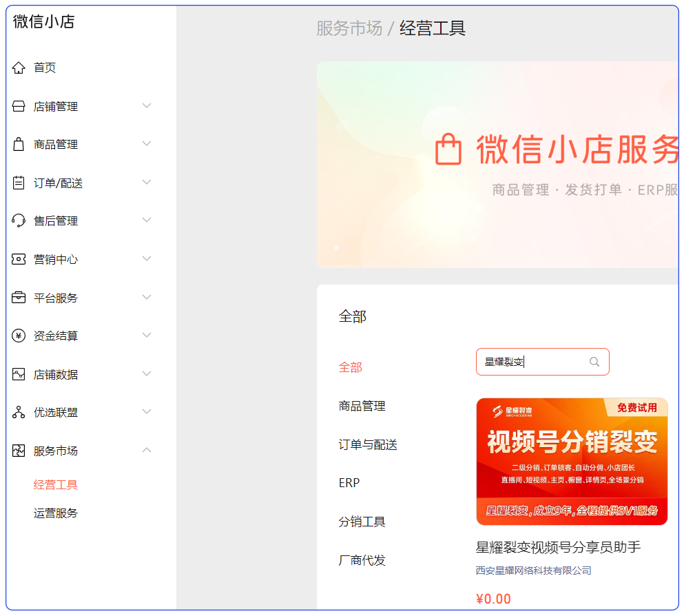Select the 分销工具 category filter
684x616 pixels.
coord(362,522)
